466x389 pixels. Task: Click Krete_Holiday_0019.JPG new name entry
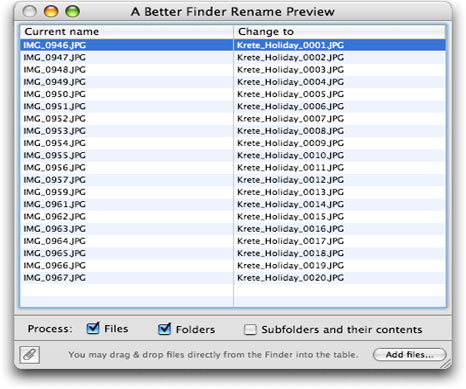pos(290,266)
